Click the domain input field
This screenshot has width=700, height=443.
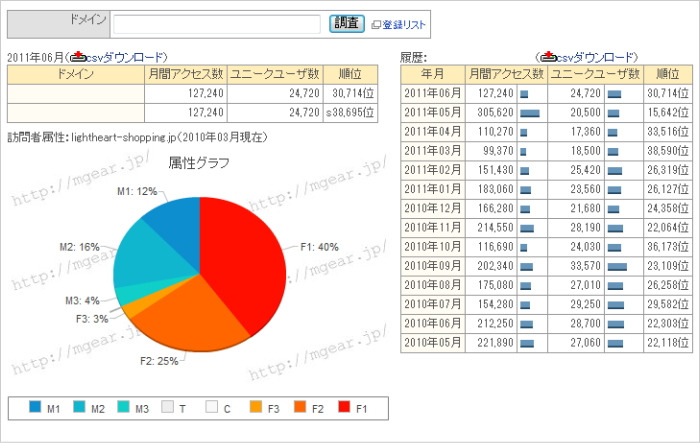click(217, 24)
